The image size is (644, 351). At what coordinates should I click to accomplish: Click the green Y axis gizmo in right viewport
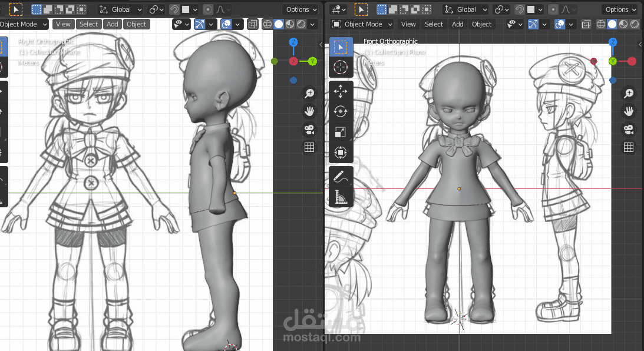[x=312, y=61]
